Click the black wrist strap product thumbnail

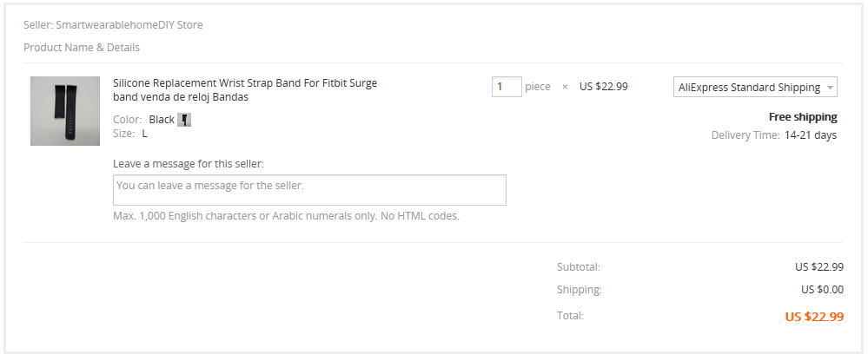65,111
